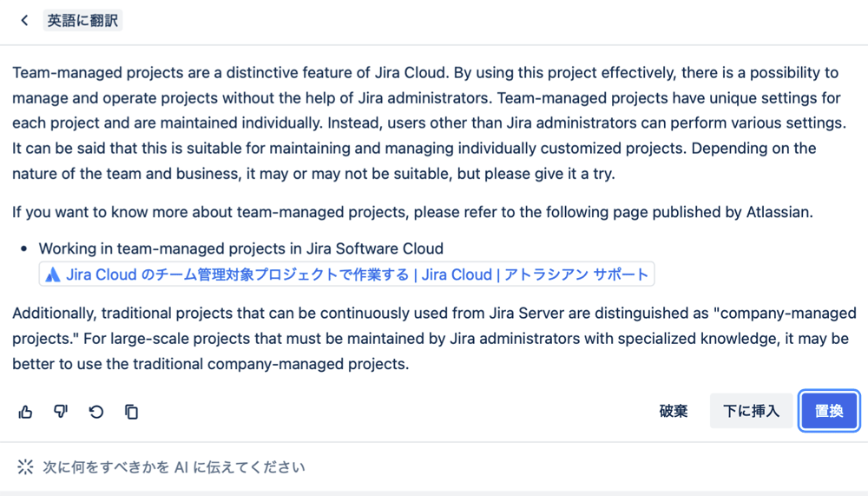Viewport: 868px width, 496px height.
Task: Click the アトラシアン サポート end of the link card
Action: point(575,274)
